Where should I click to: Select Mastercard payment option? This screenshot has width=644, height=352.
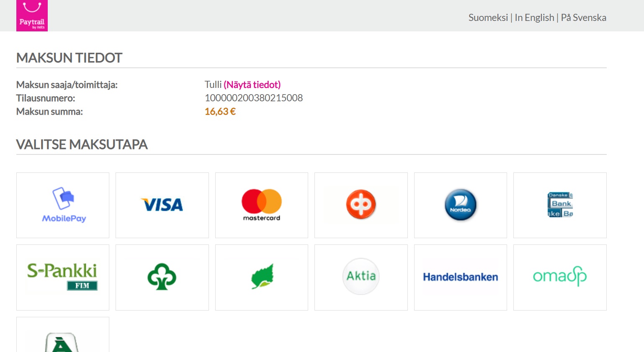point(262,205)
